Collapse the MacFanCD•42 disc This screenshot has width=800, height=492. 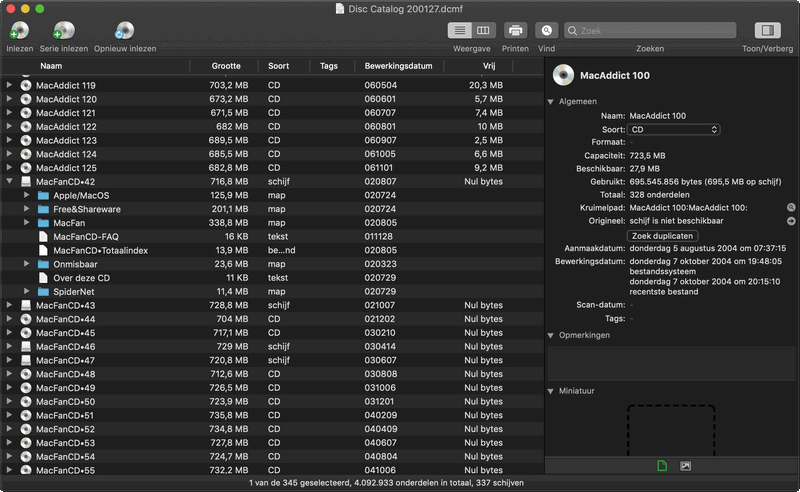tap(9, 181)
